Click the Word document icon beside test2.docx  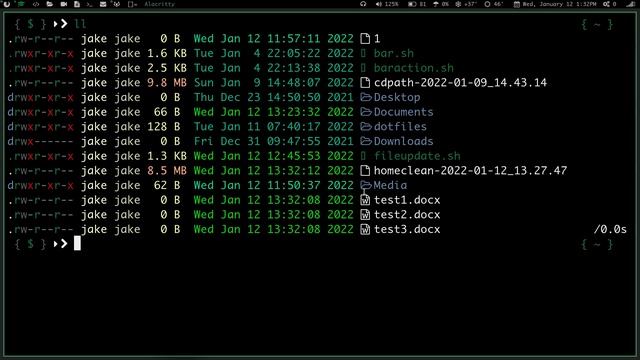click(365, 215)
